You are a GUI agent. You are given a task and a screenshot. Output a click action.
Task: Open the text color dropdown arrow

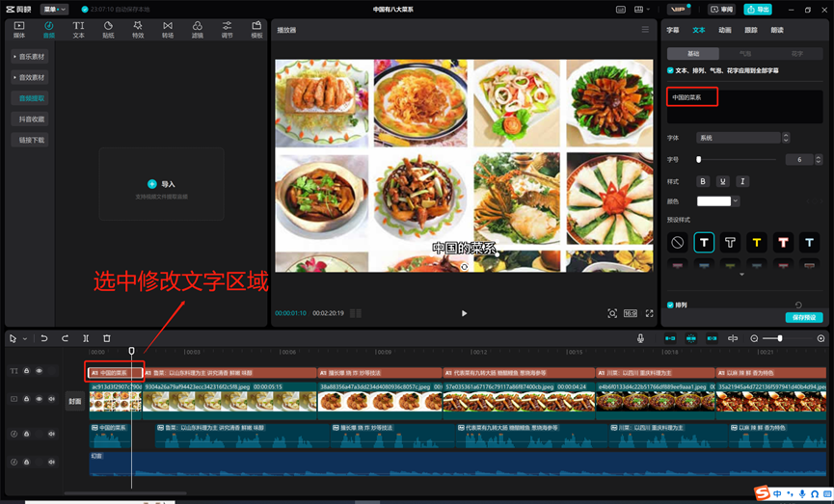point(736,201)
